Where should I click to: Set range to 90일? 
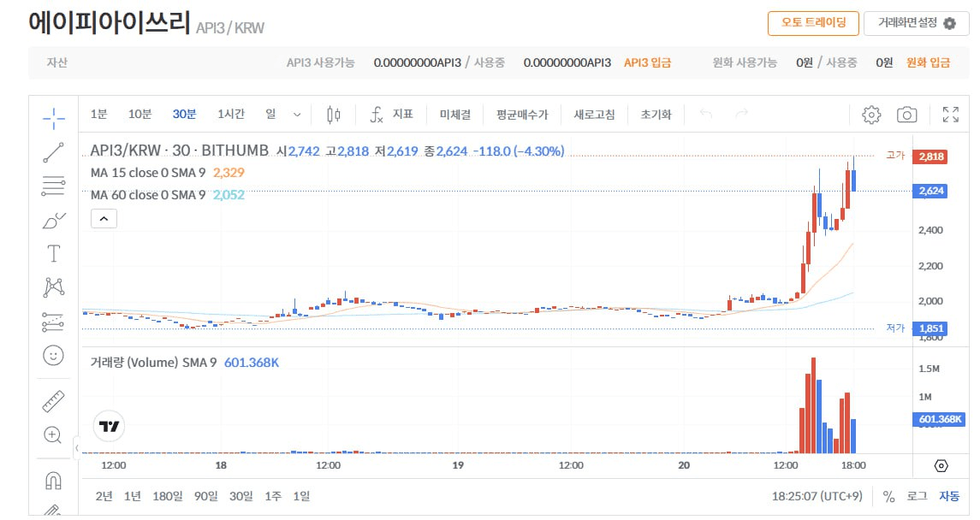(x=205, y=496)
